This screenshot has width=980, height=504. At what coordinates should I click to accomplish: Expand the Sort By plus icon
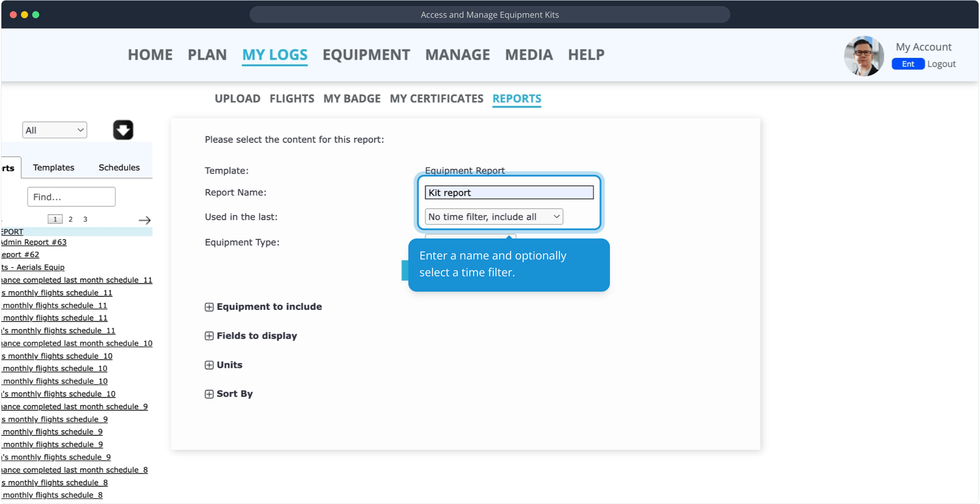[x=209, y=394]
